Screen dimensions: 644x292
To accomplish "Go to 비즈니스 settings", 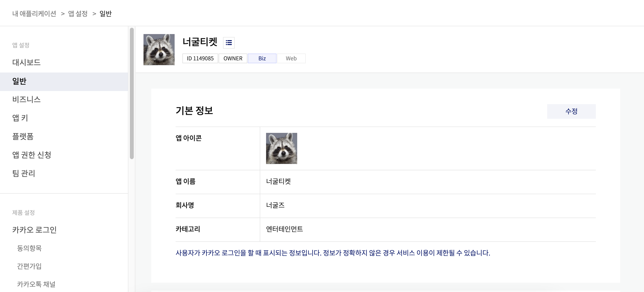I will click(x=26, y=100).
